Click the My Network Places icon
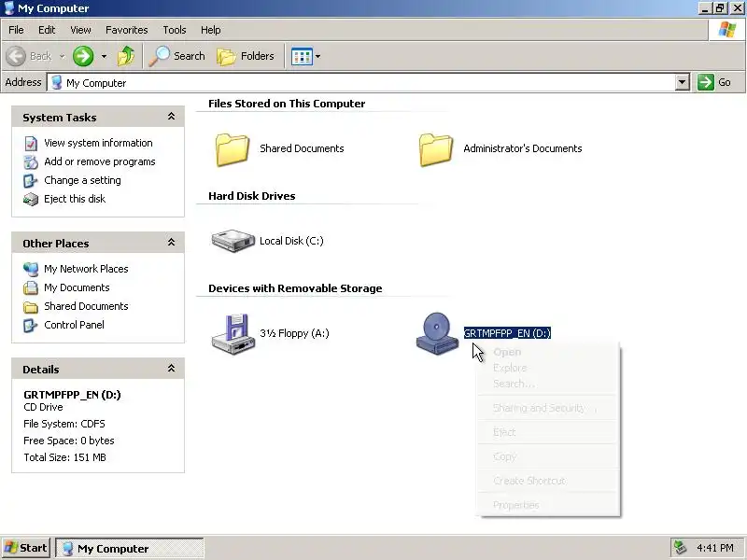747x560 pixels. [x=31, y=269]
